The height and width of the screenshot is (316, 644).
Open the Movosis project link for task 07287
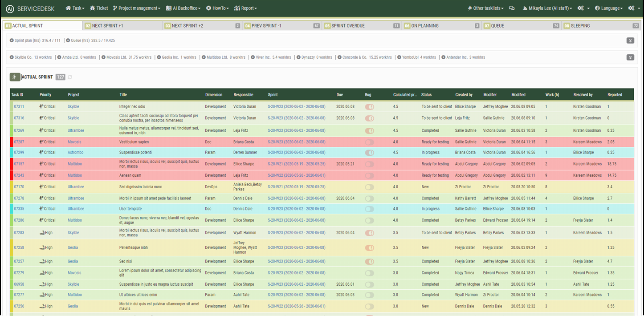pos(74,142)
